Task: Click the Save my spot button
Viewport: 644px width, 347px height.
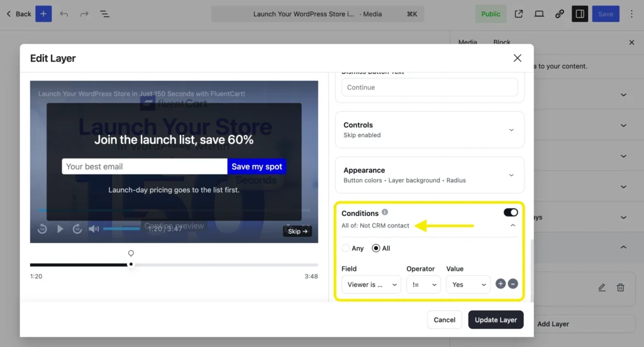Action: 257,166
